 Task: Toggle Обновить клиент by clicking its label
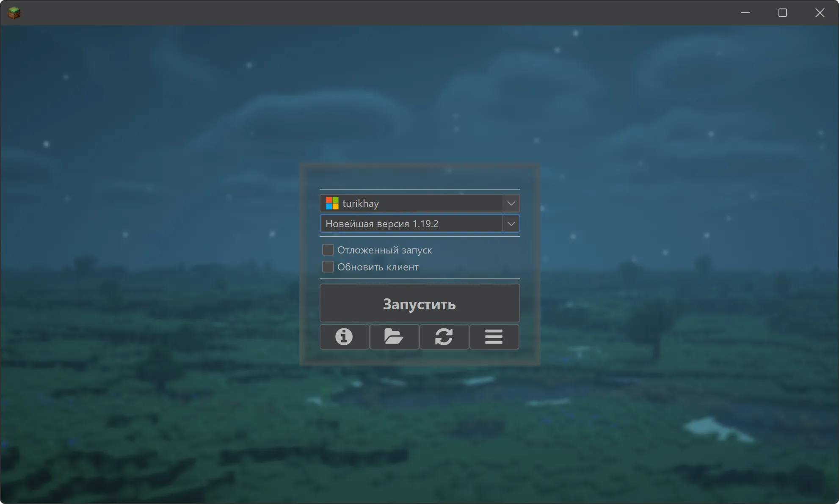pyautogui.click(x=378, y=267)
